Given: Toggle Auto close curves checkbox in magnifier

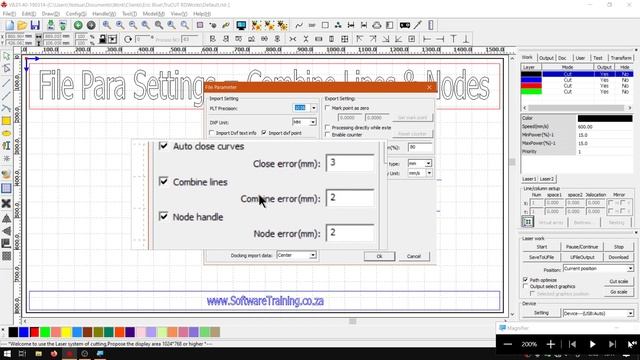Looking at the screenshot, I should coord(163,146).
